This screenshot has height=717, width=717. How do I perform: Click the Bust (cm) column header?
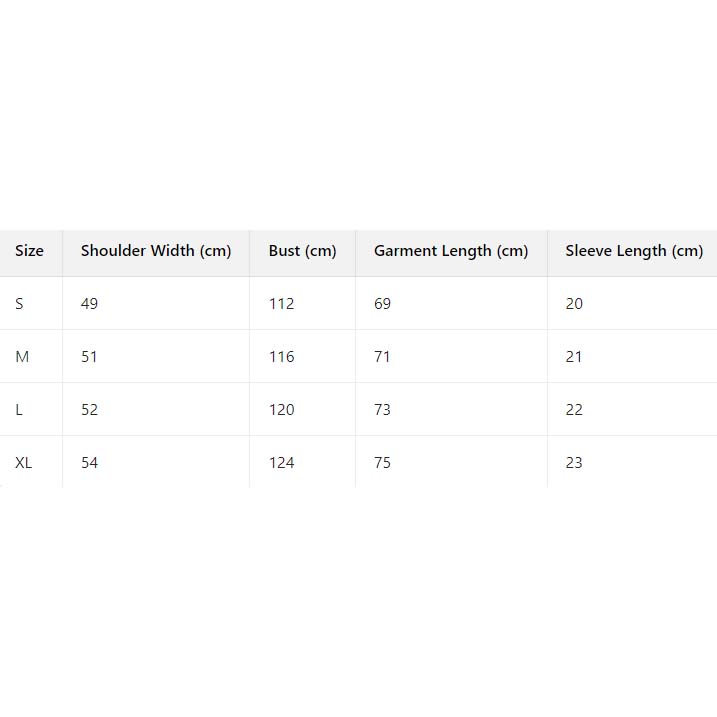pos(302,251)
